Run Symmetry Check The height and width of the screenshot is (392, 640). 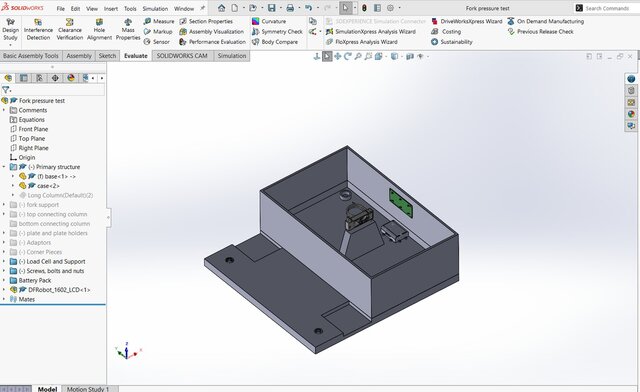277,31
